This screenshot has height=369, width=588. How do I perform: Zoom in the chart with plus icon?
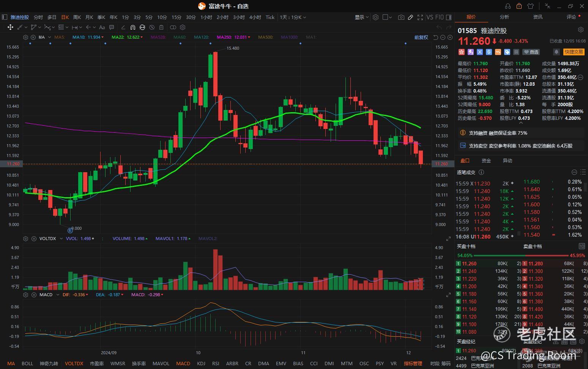coord(450,37)
